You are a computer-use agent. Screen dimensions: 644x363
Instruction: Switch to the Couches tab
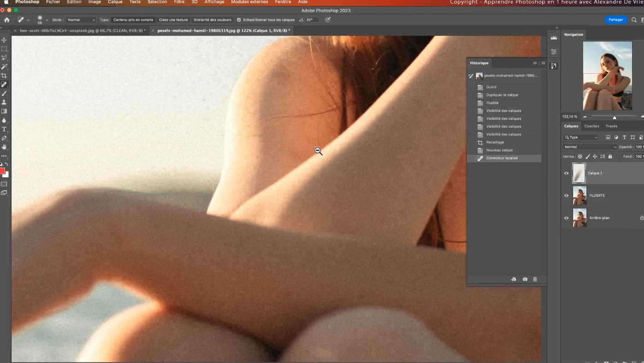[x=592, y=126]
